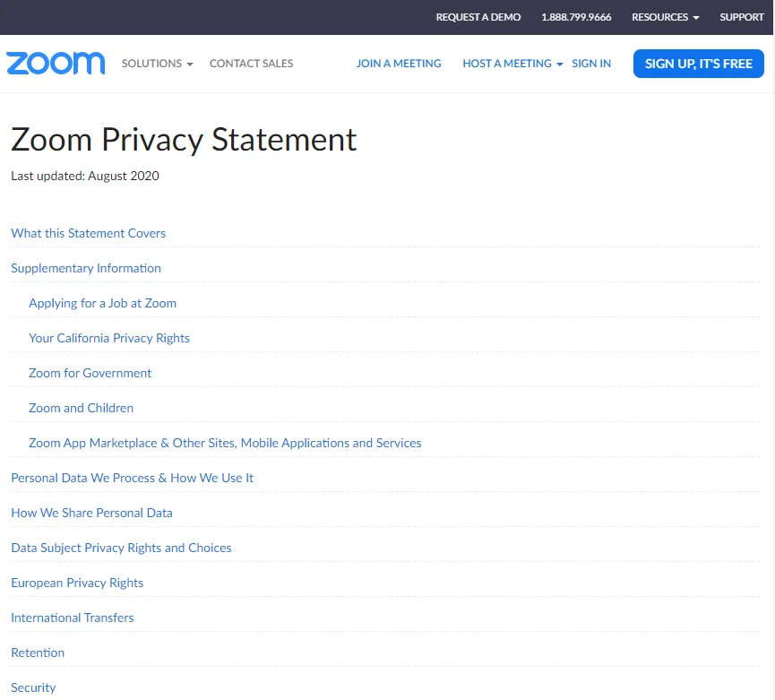Viewport: 775px width, 700px height.
Task: Go to the Security section link
Action: pos(33,687)
